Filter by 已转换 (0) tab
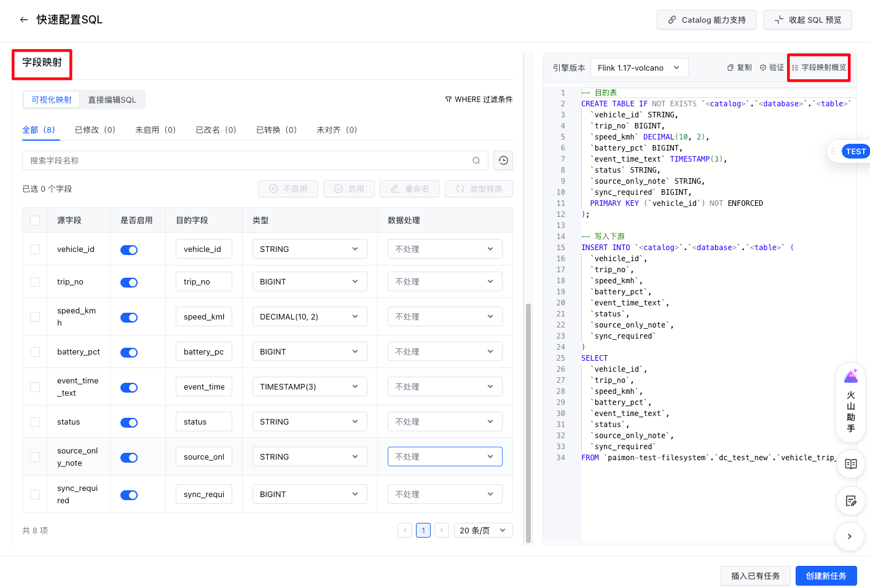Screen dimensions: 870x588 click(x=276, y=130)
